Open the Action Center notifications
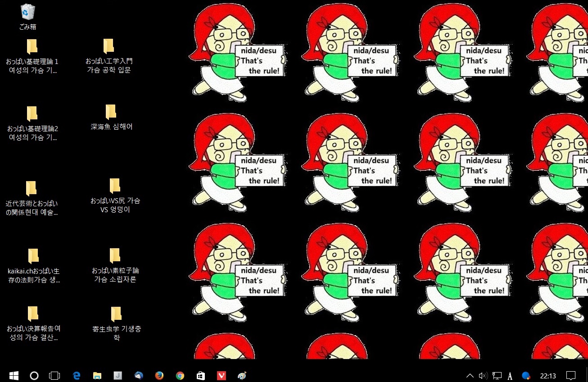 click(x=571, y=375)
